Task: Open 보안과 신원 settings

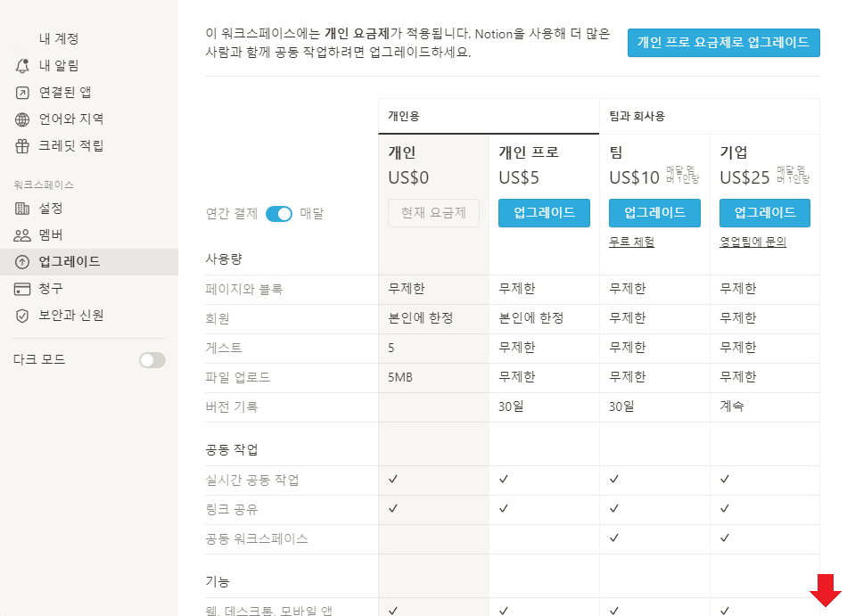Action: click(x=89, y=316)
